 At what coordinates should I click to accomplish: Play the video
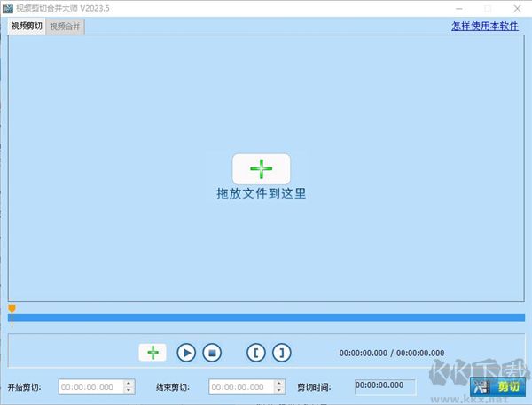(x=186, y=353)
